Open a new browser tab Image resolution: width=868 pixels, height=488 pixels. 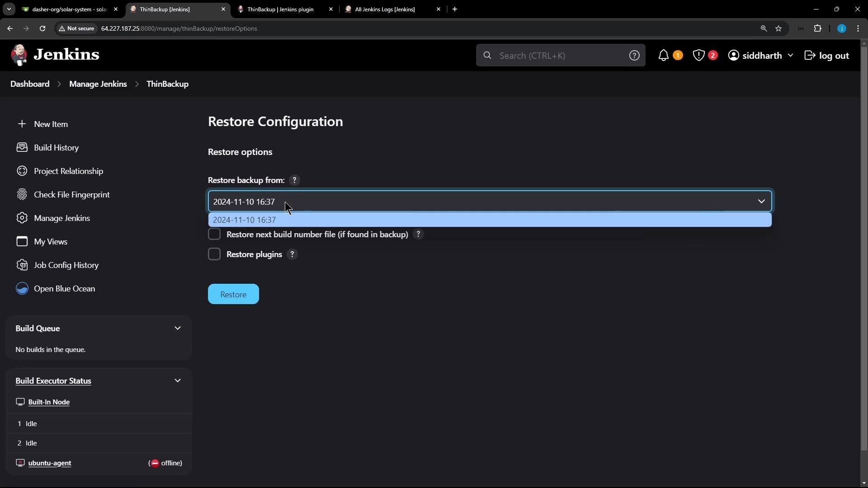tap(455, 9)
